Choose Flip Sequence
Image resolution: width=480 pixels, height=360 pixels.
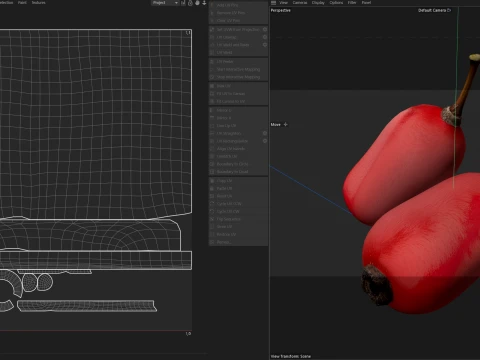pos(238,219)
